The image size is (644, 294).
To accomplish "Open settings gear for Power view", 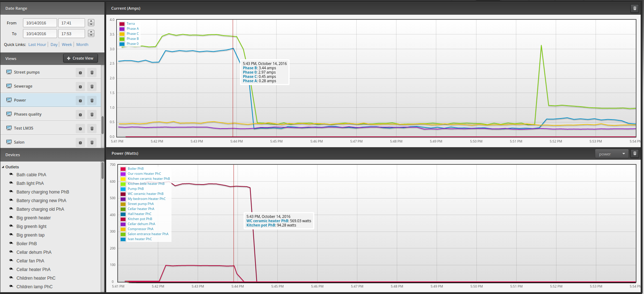I will tap(80, 101).
